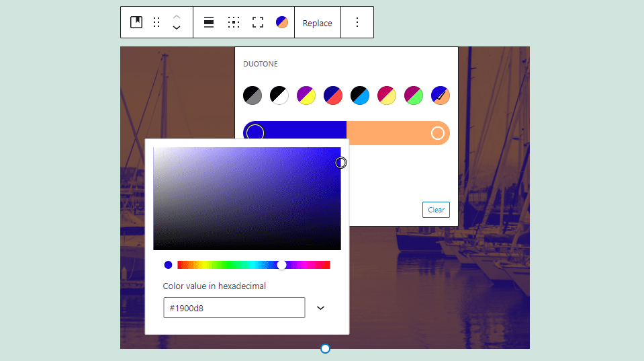Screen dimensions: 644x361
Task: Toggle full height icon
Action: point(258,22)
